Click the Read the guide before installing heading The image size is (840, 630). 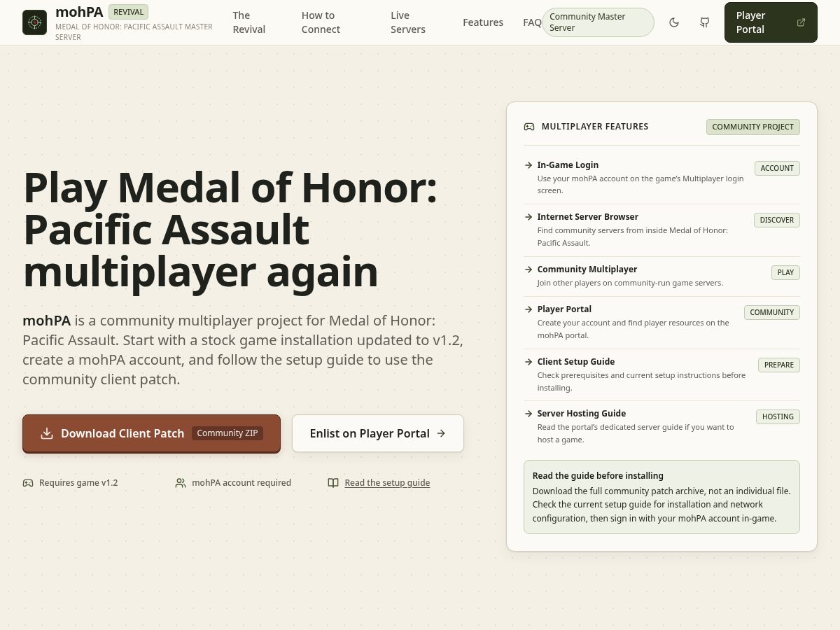click(598, 476)
